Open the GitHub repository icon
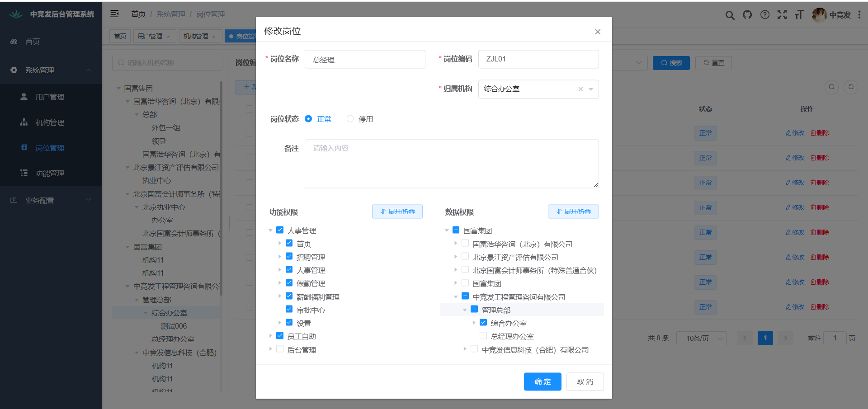The image size is (868, 409). [747, 15]
